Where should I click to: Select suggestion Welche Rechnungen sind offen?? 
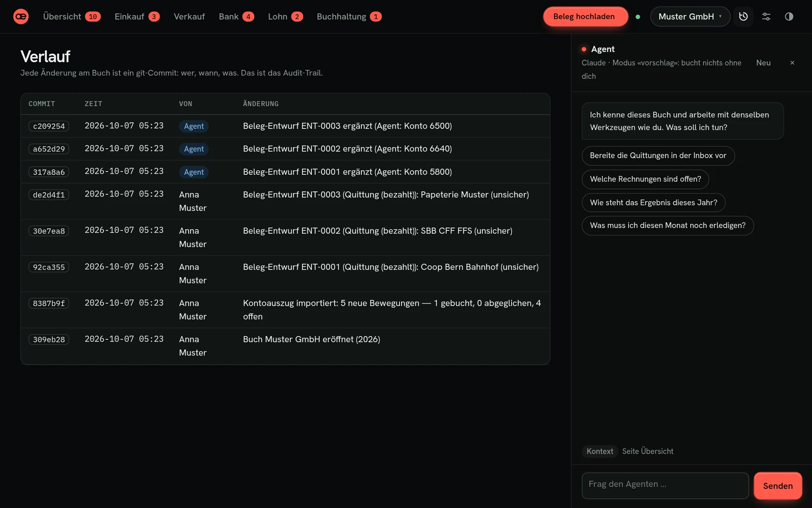[645, 179]
